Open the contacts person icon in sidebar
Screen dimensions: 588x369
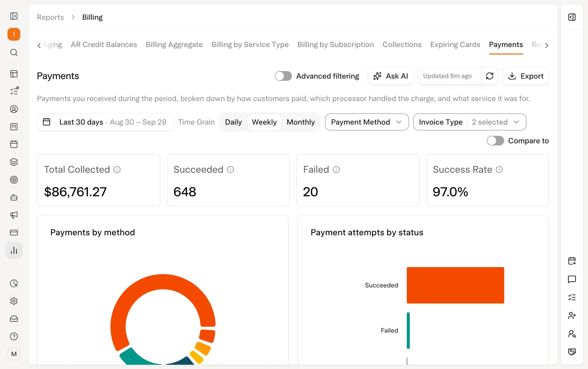(x=14, y=109)
